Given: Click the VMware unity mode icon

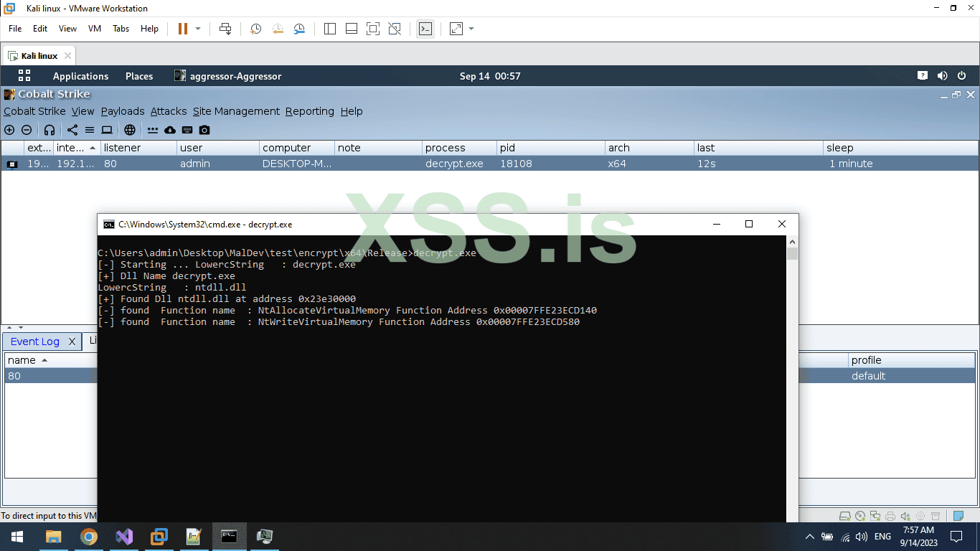Looking at the screenshot, I should click(x=395, y=29).
